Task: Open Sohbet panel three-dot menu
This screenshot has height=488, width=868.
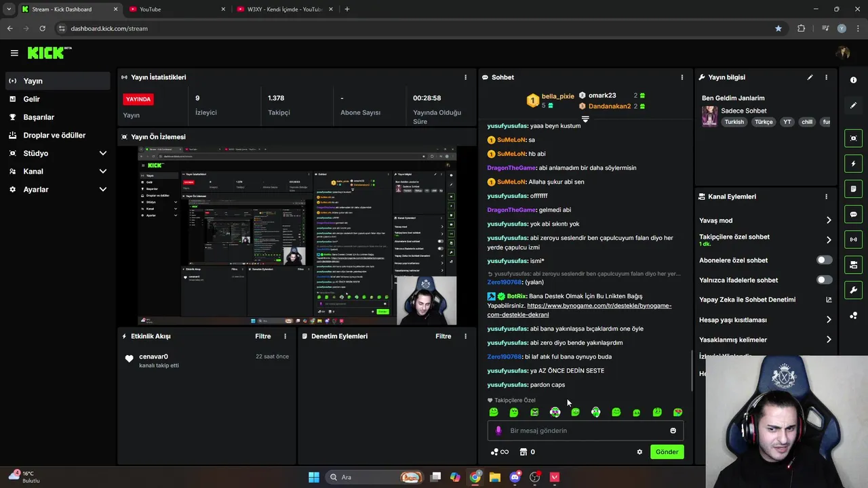Action: point(682,77)
